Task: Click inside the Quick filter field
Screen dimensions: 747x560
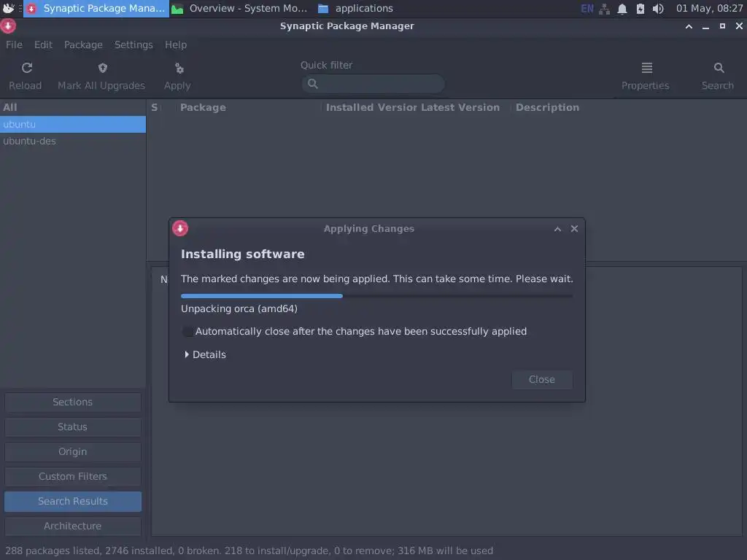Action: point(373,84)
